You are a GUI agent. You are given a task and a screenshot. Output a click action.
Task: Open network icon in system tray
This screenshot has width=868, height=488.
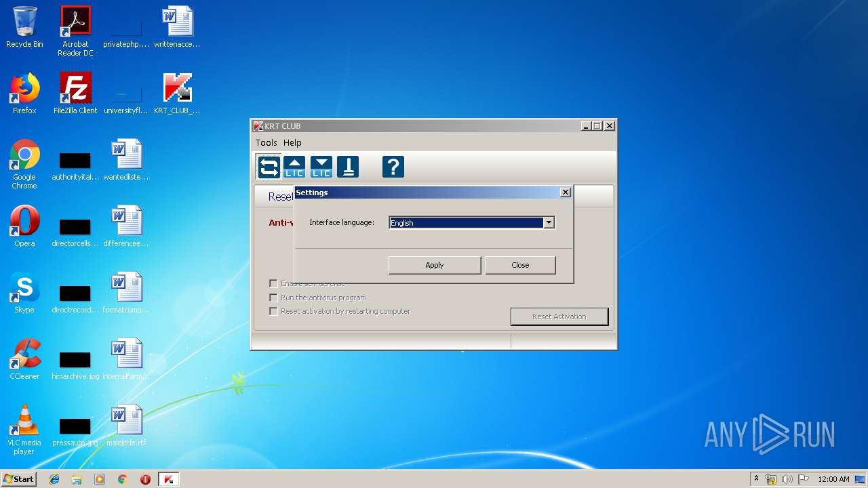[771, 479]
